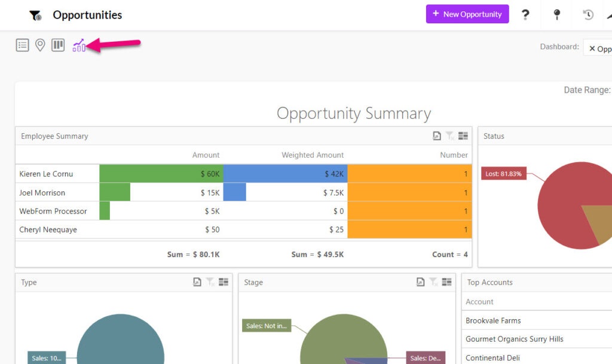Viewport: 612px width, 364px height.
Task: Click the Amount column header
Action: point(206,155)
